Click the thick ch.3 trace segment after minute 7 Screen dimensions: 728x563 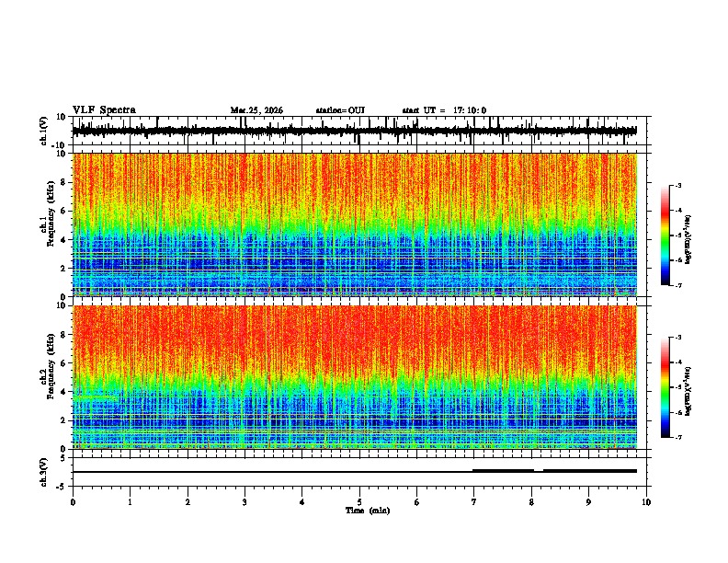[504, 471]
